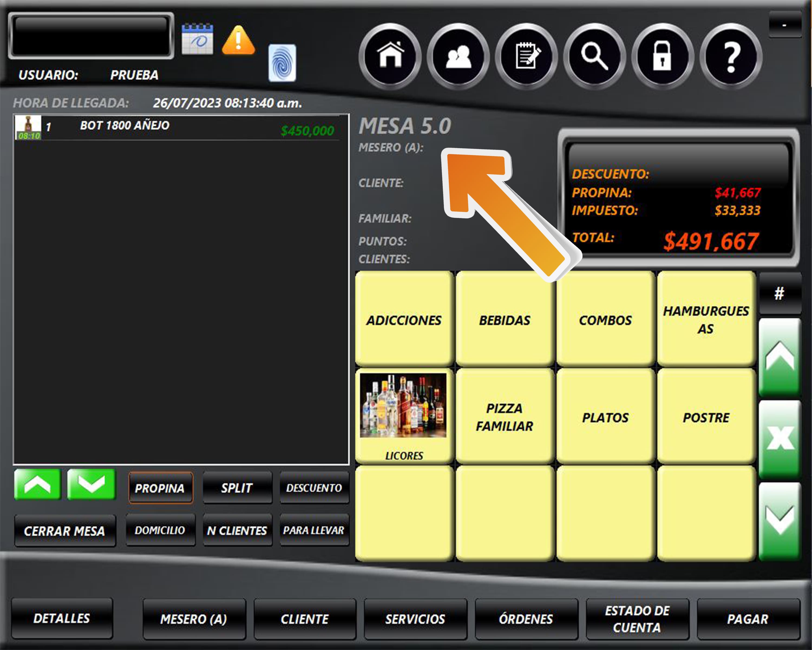The width and height of the screenshot is (812, 650).
Task: Click the notepad with pencil icon
Action: tap(526, 56)
